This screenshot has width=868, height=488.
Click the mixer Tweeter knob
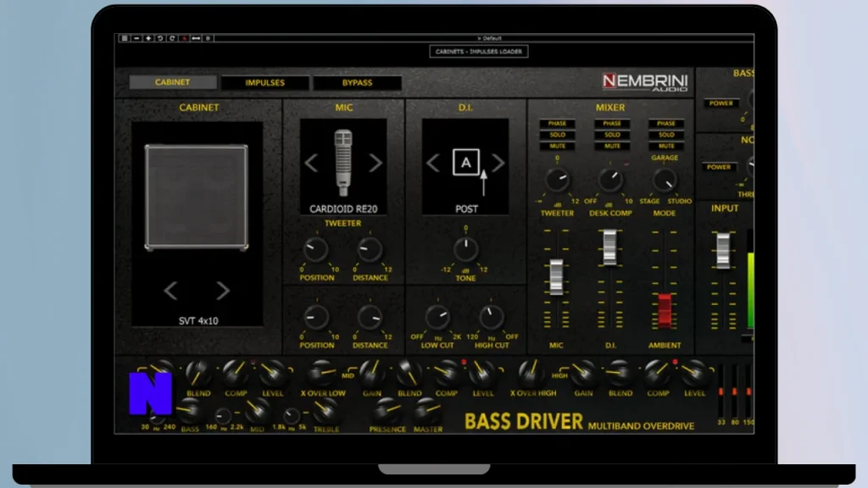557,180
